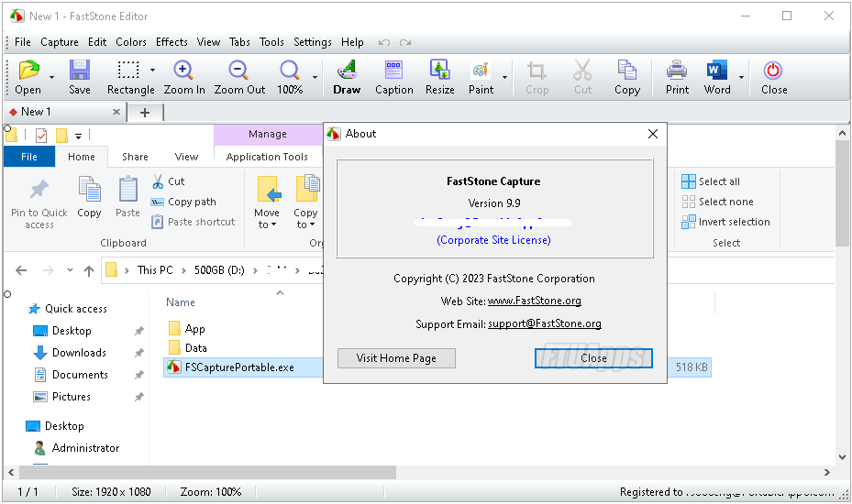This screenshot has width=852, height=504.
Task: Open Move to dropdown in Explorer ribbon
Action: point(267,202)
